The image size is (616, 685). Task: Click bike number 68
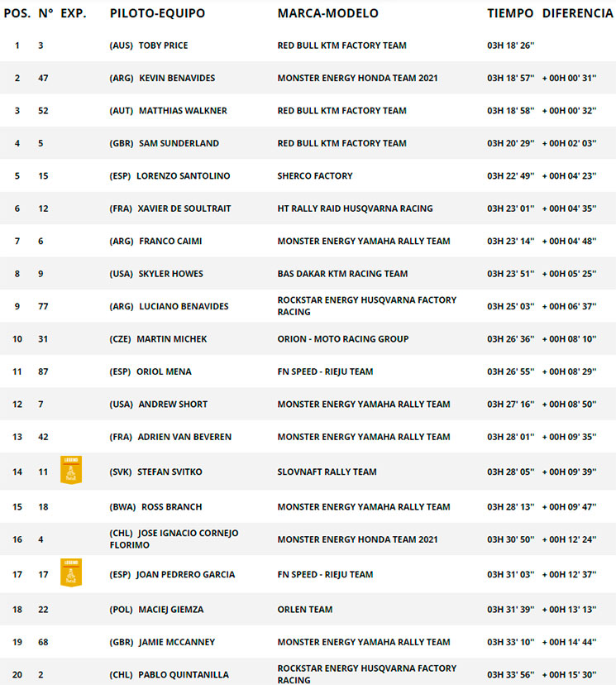43,642
